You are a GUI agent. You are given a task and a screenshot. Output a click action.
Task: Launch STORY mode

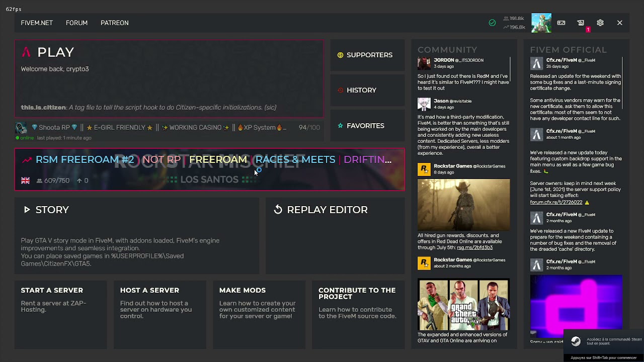[136, 235]
